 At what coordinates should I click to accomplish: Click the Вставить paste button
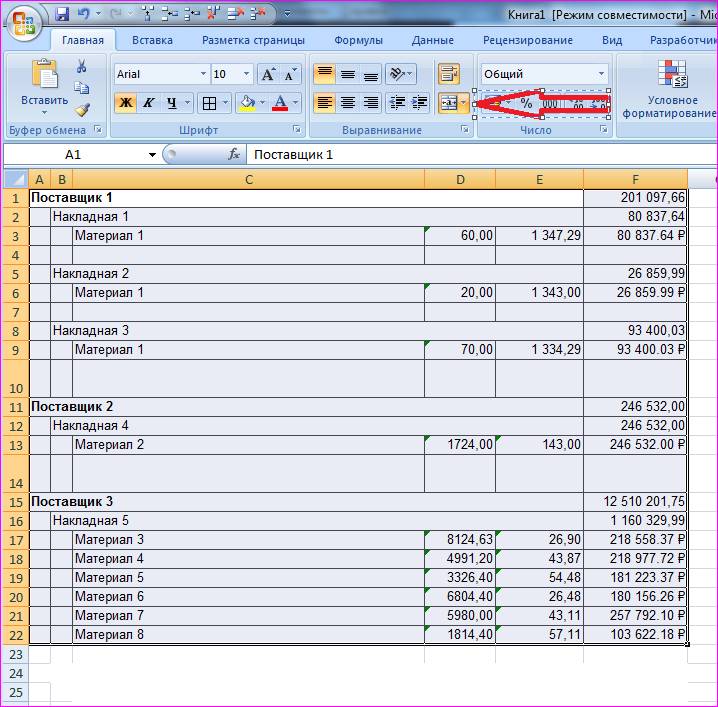(44, 85)
